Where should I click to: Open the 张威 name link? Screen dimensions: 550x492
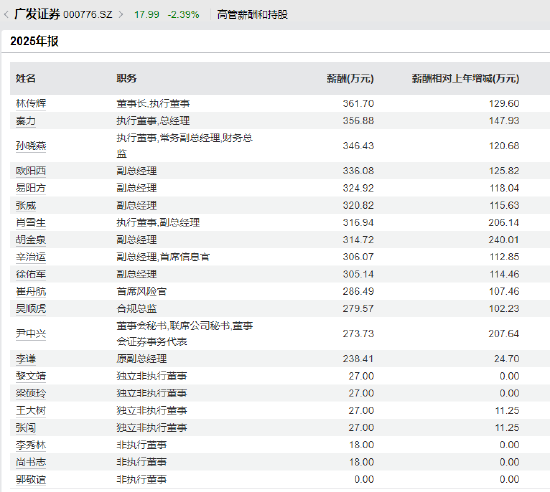(26, 205)
